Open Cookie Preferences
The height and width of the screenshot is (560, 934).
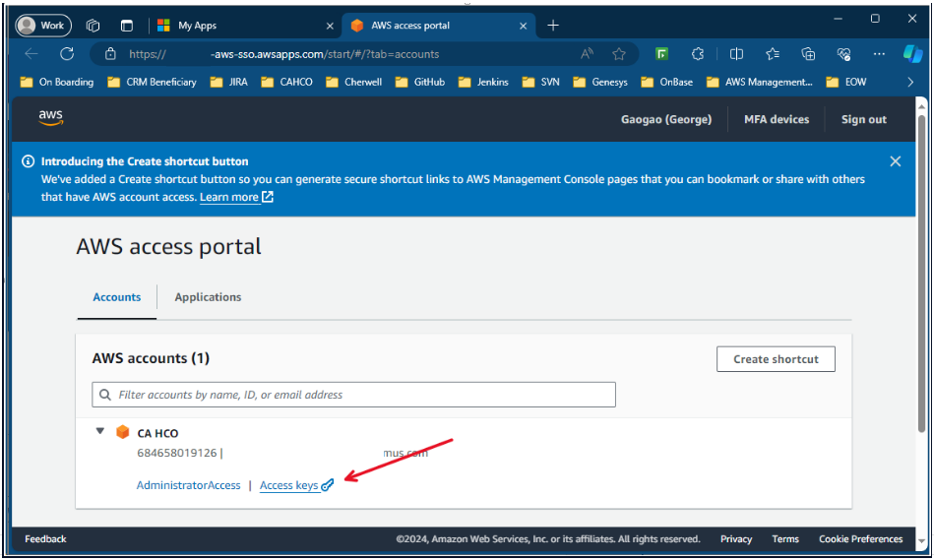pos(861,539)
